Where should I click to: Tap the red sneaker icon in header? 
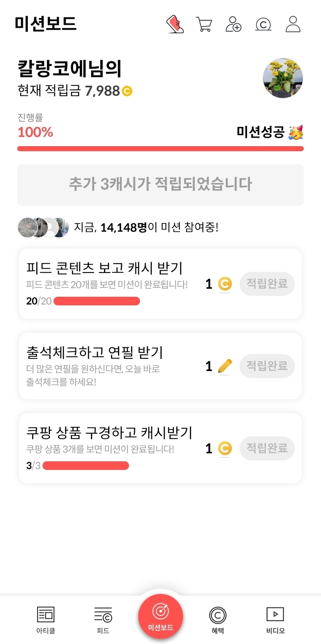click(x=175, y=24)
